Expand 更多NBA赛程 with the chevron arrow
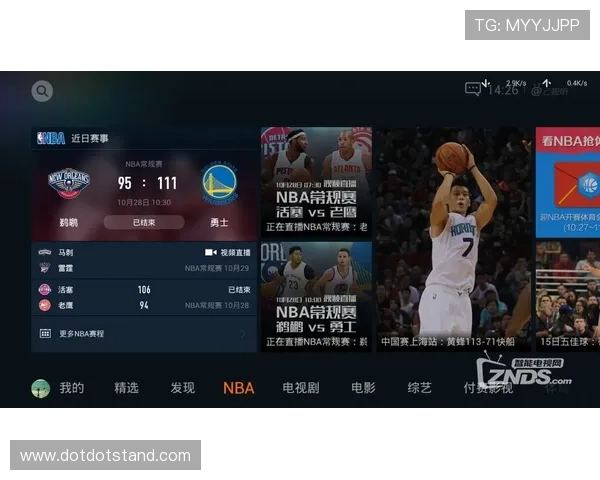The width and height of the screenshot is (600, 480). coord(243,333)
